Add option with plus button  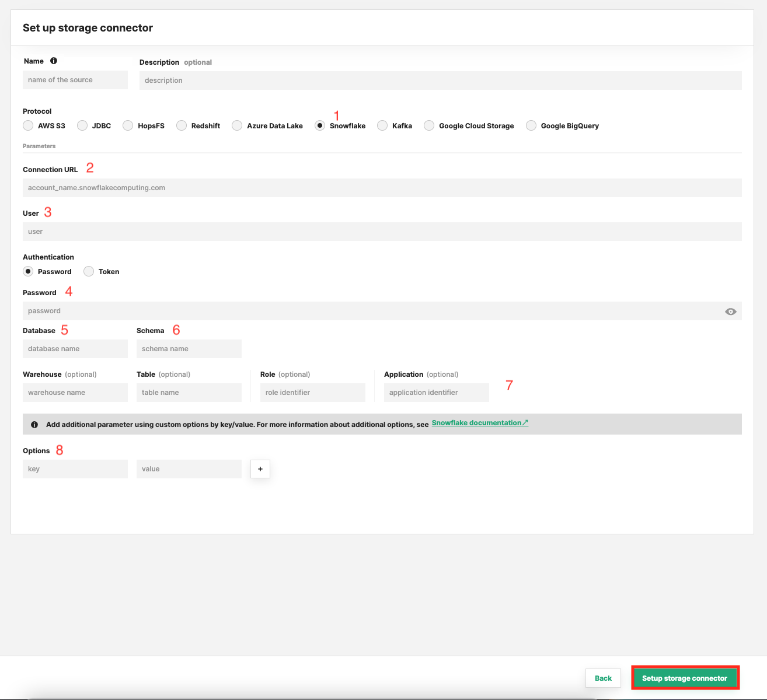coord(260,469)
